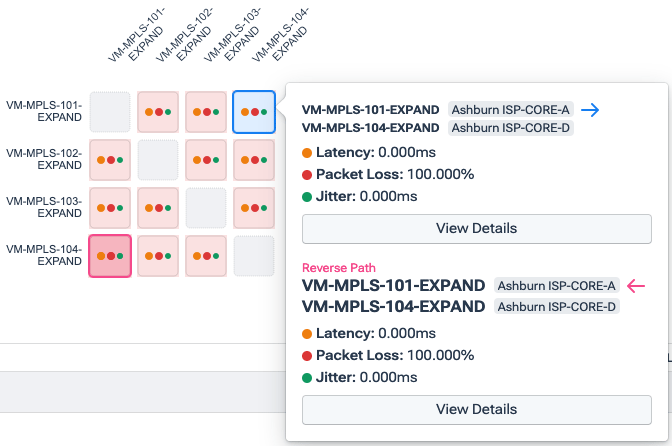The height and width of the screenshot is (446, 672).
Task: Click blue-highlighted cell in row 101, column 104
Action: [253, 111]
